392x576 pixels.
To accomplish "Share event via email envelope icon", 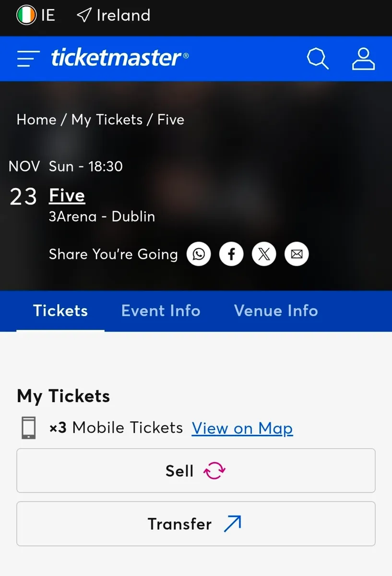I will point(297,254).
